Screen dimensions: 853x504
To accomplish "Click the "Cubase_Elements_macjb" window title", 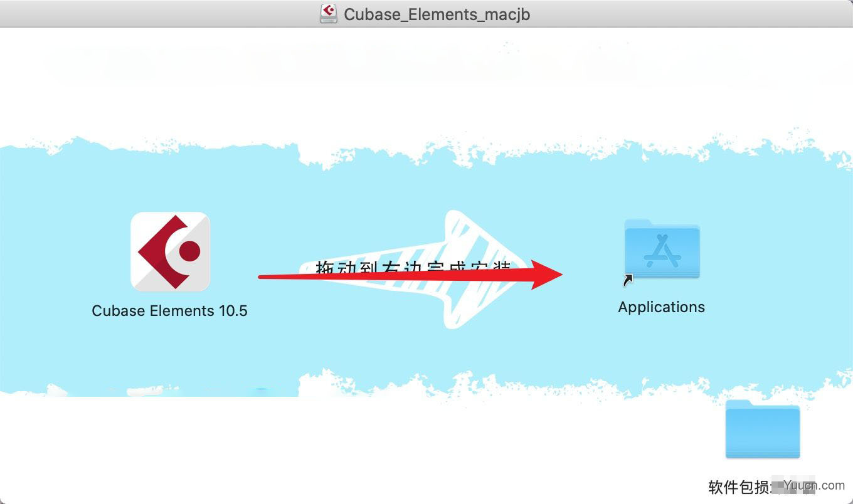I will point(437,14).
